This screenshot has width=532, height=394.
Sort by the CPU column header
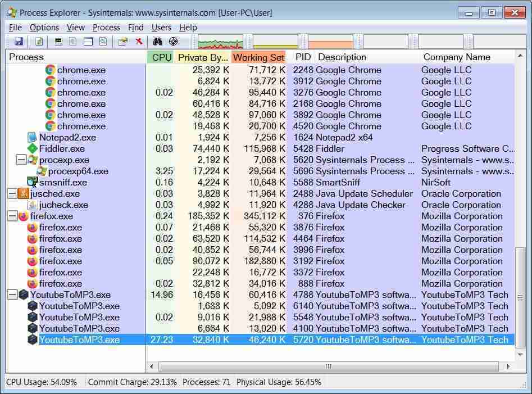[161, 57]
